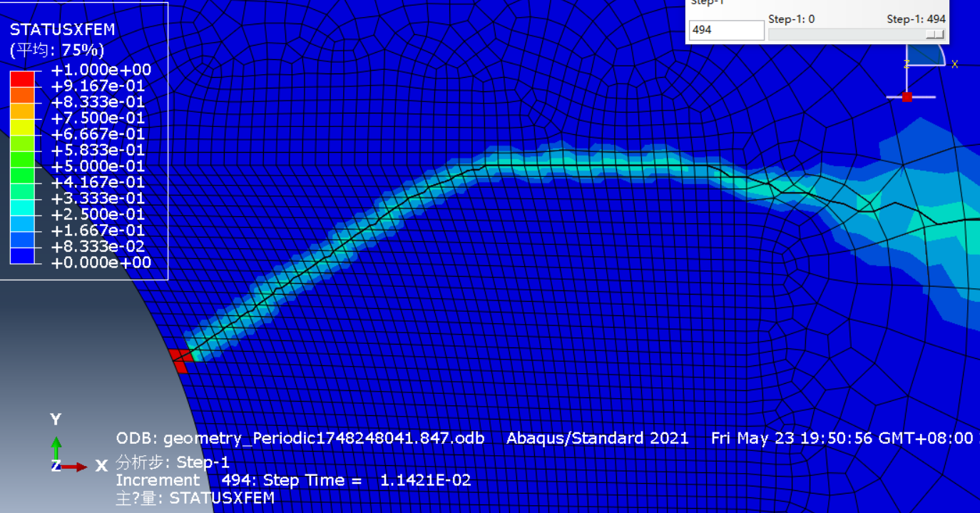980x513 pixels.
Task: Click legend value +1.000e+00
Action: [x=102, y=70]
